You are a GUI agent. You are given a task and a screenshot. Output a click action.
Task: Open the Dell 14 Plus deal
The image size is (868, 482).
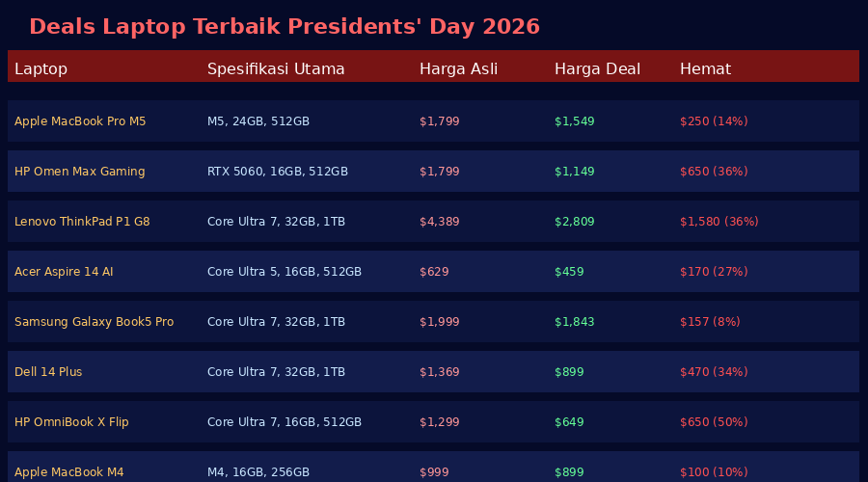click(48, 372)
